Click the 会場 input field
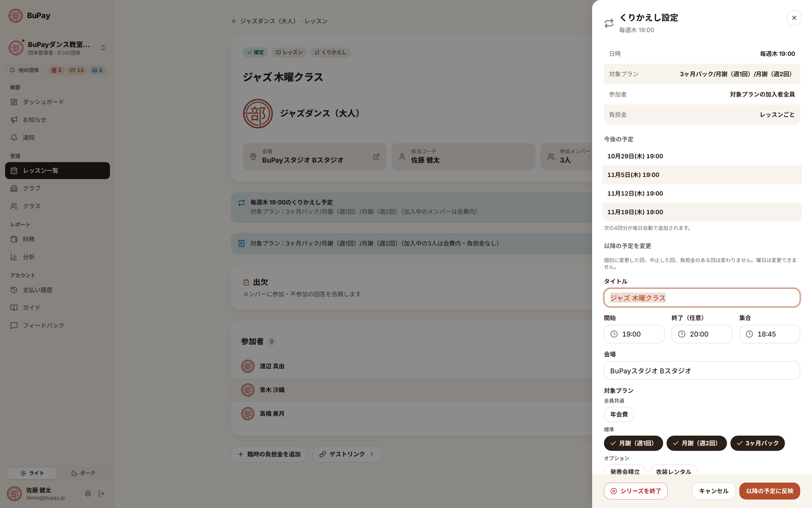Screen dimensions: 812x508 tap(702, 371)
